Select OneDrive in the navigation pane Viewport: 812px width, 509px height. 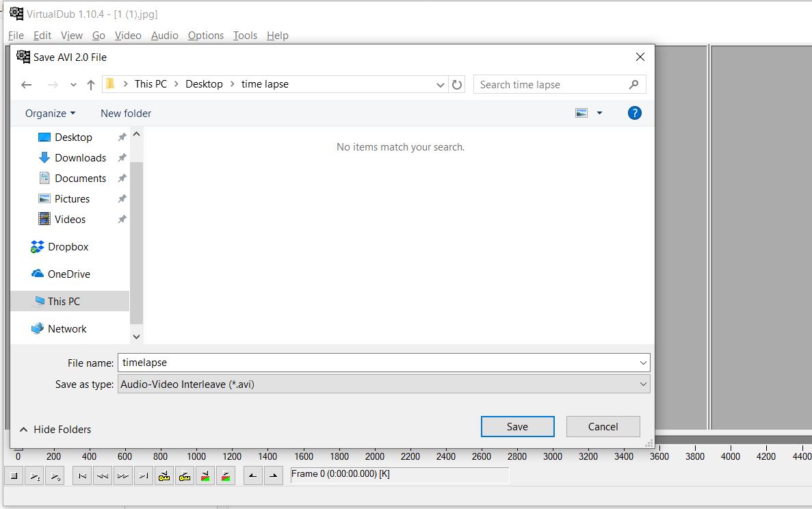tap(69, 274)
